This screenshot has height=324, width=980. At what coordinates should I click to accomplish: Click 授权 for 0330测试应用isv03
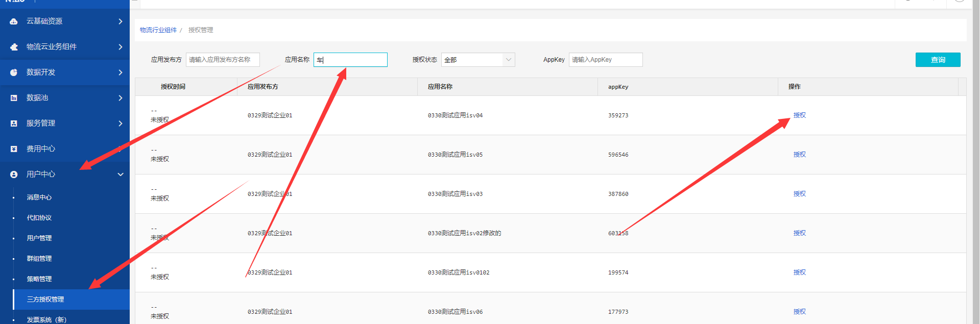(x=800, y=194)
